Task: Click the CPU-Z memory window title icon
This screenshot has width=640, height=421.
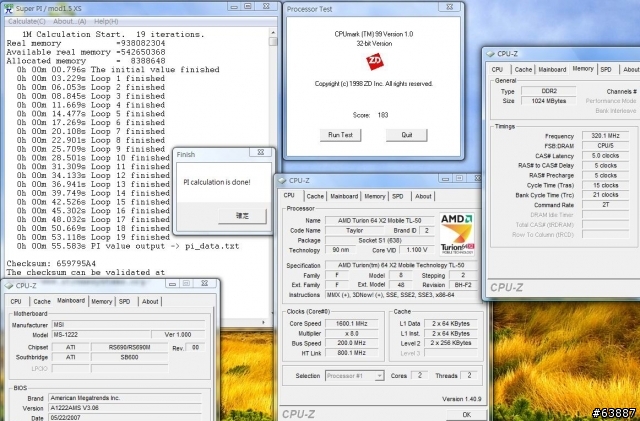Action: pos(491,54)
